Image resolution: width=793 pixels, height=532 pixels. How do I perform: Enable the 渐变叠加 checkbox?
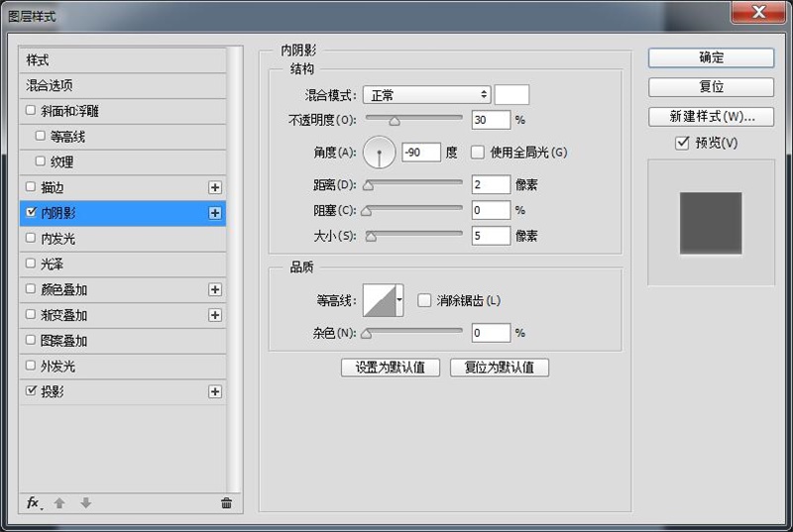(x=31, y=314)
